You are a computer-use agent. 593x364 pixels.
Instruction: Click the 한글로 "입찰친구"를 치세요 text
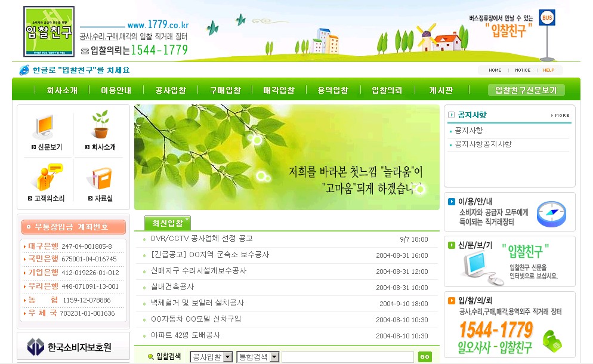[x=81, y=70]
